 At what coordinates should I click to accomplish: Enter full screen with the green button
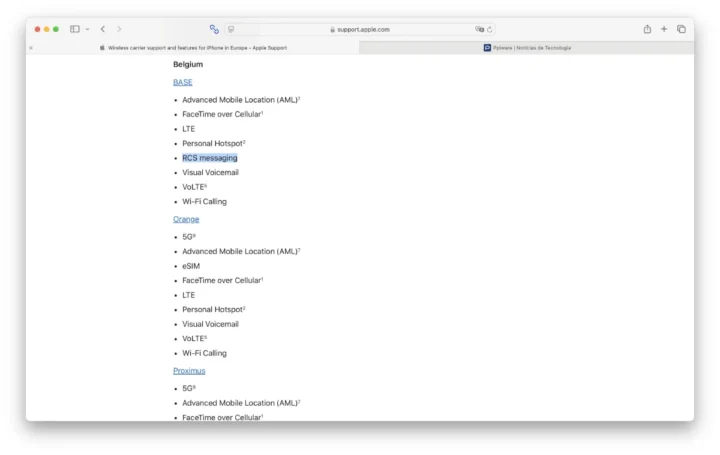[x=56, y=29]
